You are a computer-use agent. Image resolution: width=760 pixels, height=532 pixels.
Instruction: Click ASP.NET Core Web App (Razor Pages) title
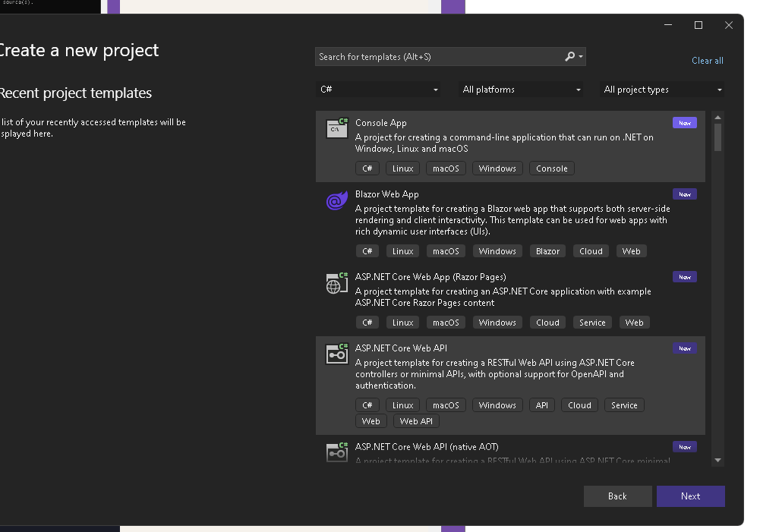(430, 277)
